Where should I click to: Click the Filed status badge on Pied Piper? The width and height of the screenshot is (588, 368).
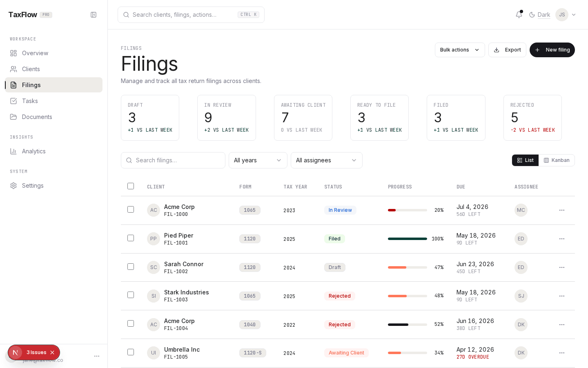click(x=334, y=239)
